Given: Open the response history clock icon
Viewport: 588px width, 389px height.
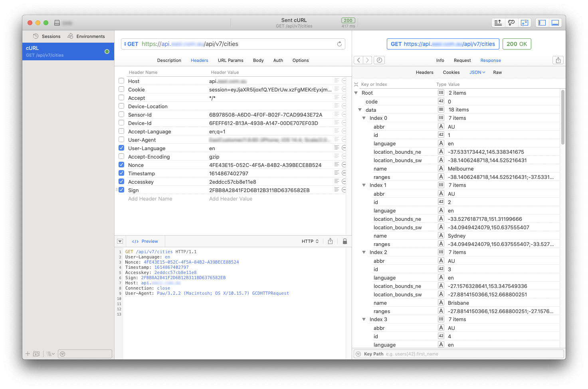Looking at the screenshot, I should (x=379, y=60).
